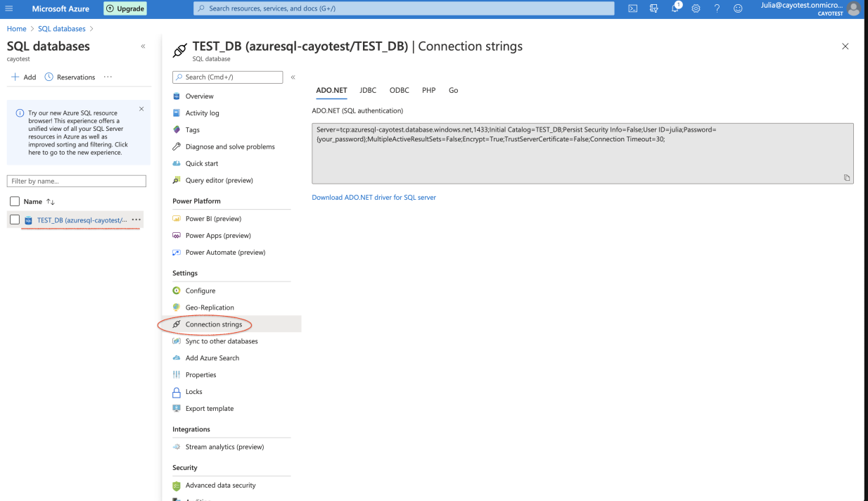Copy the ADO.NET connection string
868x501 pixels.
847,177
